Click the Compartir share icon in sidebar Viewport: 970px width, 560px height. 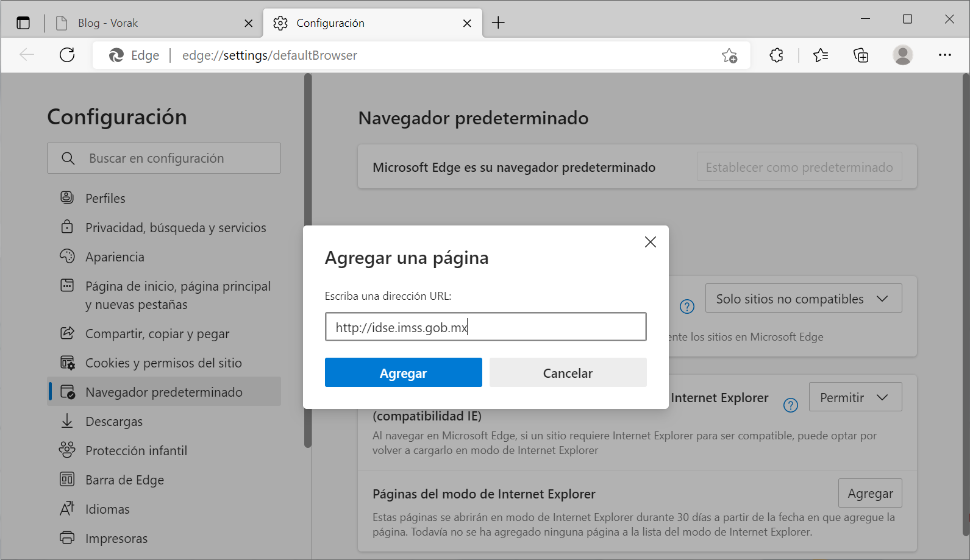67,333
